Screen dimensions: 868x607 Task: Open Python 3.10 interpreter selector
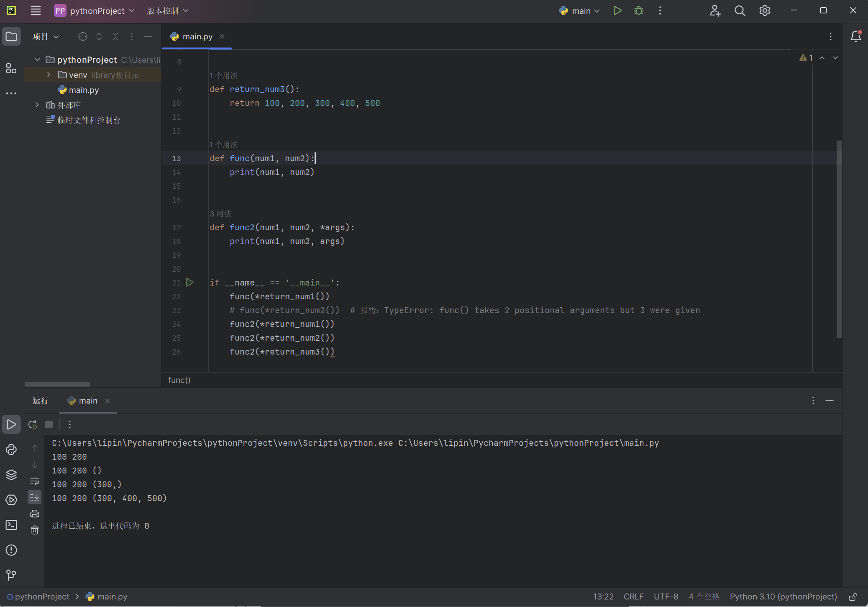point(783,597)
